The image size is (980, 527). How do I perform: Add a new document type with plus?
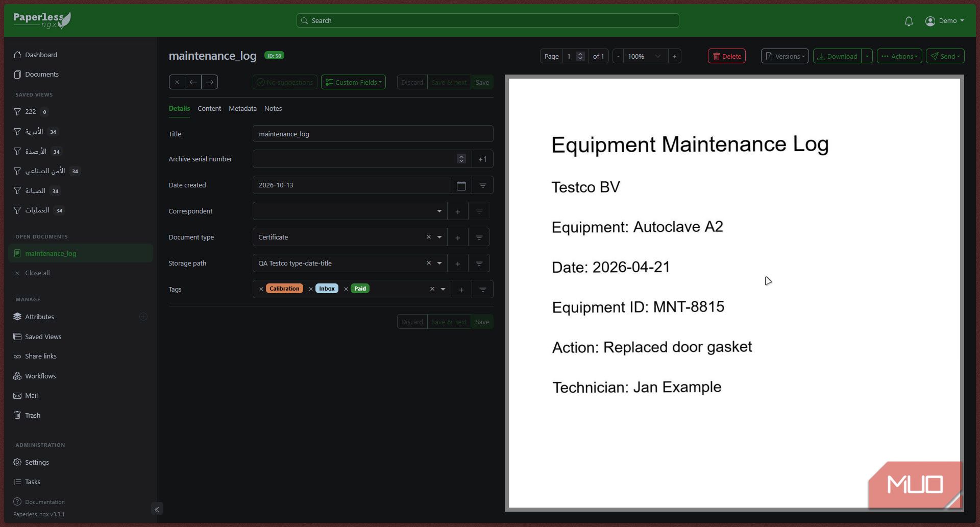click(x=458, y=237)
